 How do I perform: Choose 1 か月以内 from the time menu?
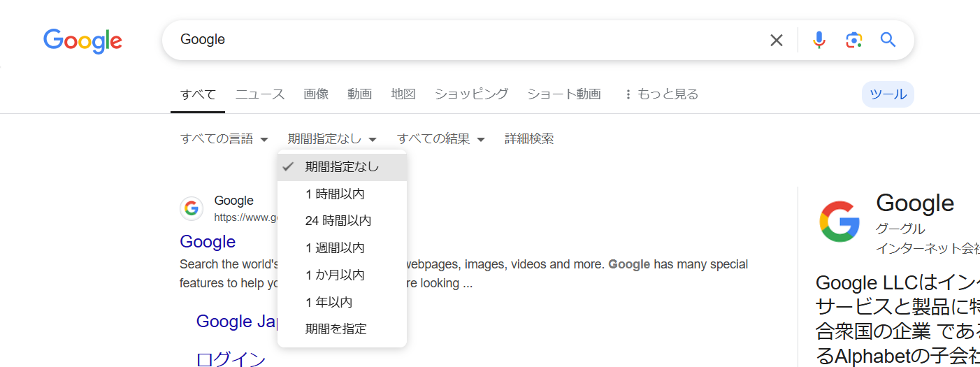(342, 275)
